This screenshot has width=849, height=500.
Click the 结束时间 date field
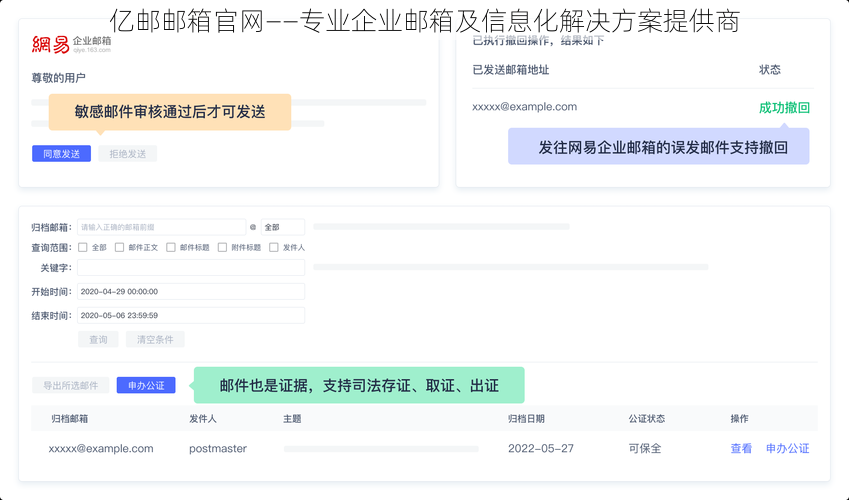(191, 315)
